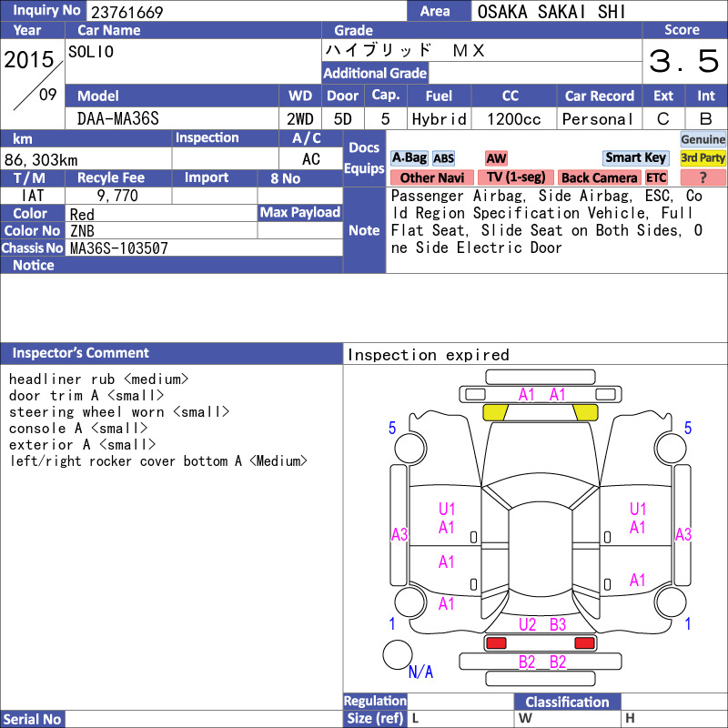Click the headliner rub comment line

98,379
